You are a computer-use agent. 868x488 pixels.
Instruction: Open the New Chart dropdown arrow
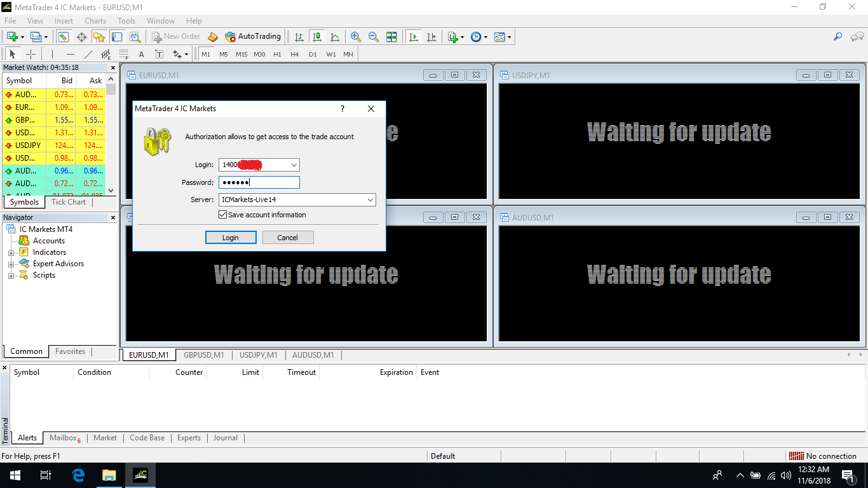[23, 37]
